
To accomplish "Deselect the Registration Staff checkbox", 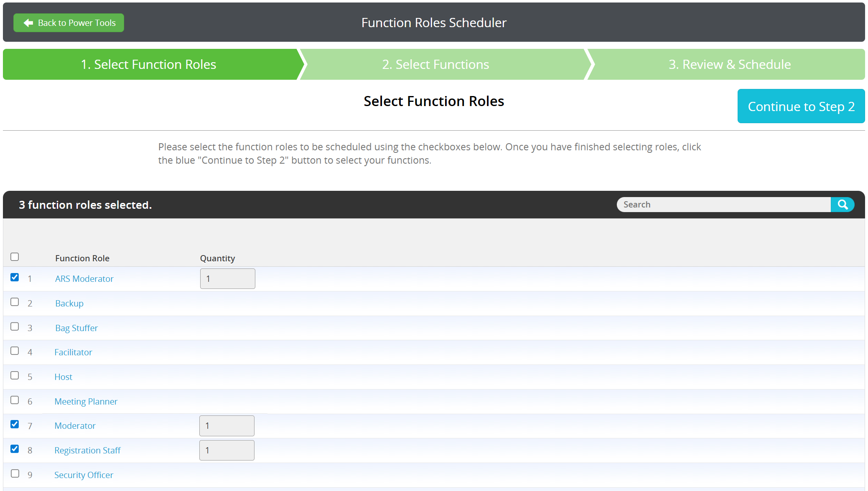I will coord(15,449).
